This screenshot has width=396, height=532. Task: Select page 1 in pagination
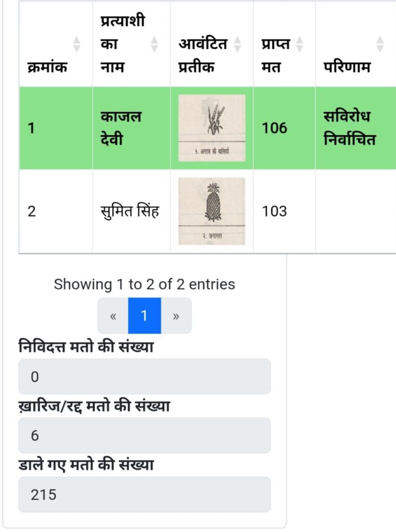(x=144, y=316)
